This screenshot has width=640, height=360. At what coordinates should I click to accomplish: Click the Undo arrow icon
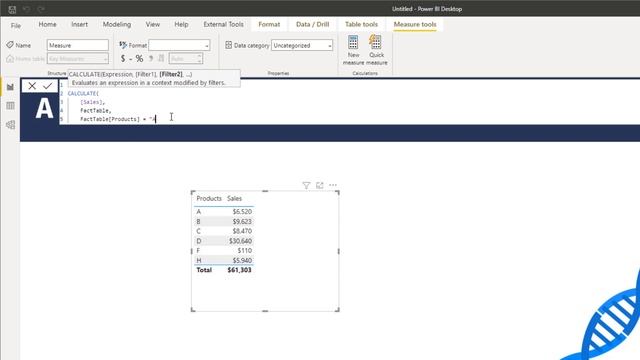click(27, 9)
